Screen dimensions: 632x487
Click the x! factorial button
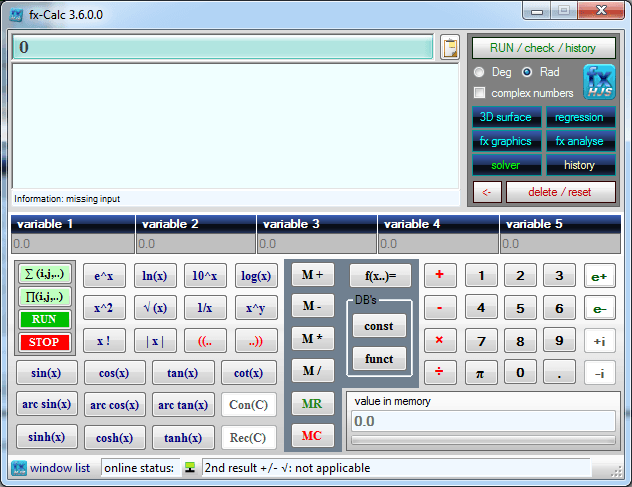click(104, 341)
